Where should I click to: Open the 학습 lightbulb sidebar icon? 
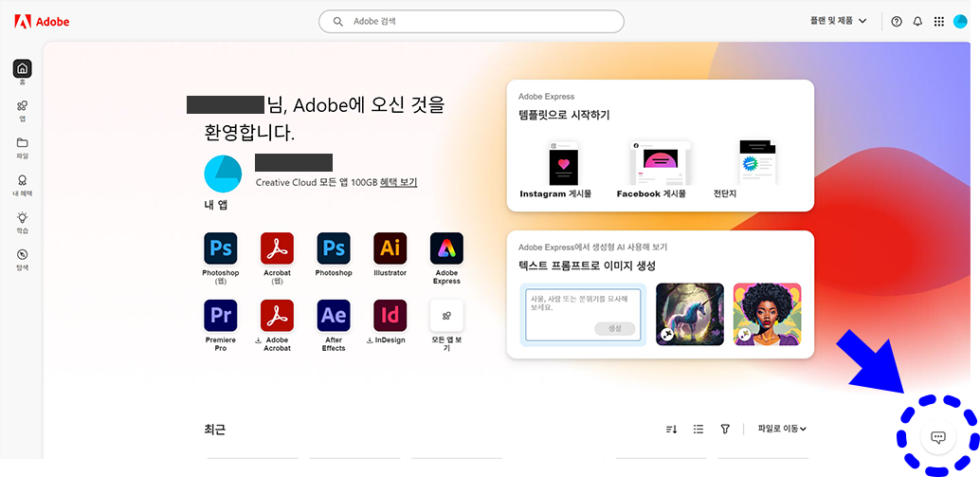pyautogui.click(x=23, y=217)
